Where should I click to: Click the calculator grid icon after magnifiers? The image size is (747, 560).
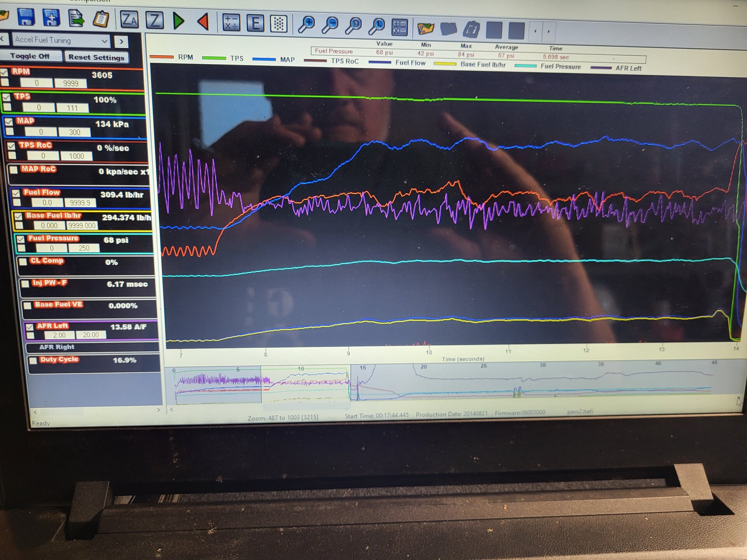(400, 27)
